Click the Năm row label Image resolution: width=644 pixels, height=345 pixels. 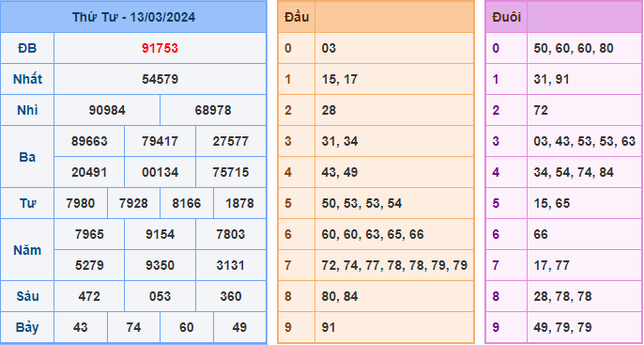27,250
